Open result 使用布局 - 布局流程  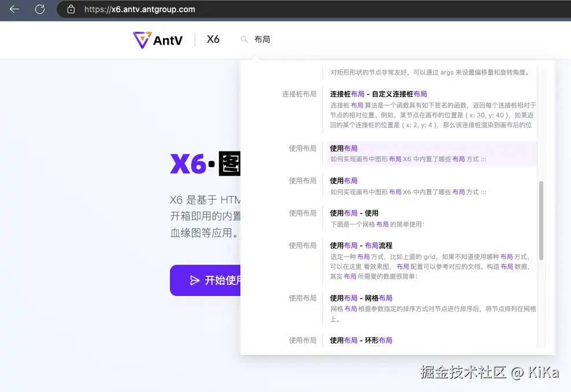click(361, 246)
